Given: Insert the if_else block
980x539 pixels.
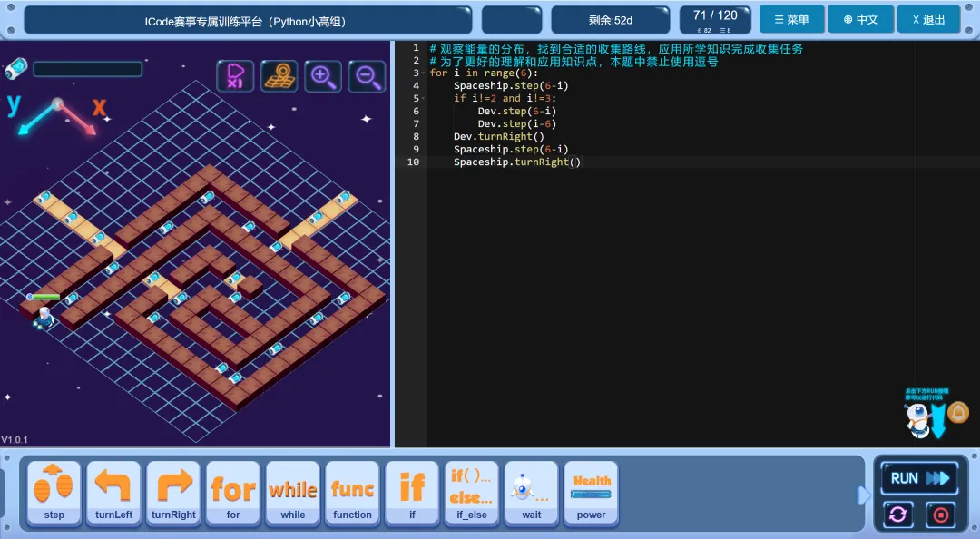Looking at the screenshot, I should click(472, 494).
